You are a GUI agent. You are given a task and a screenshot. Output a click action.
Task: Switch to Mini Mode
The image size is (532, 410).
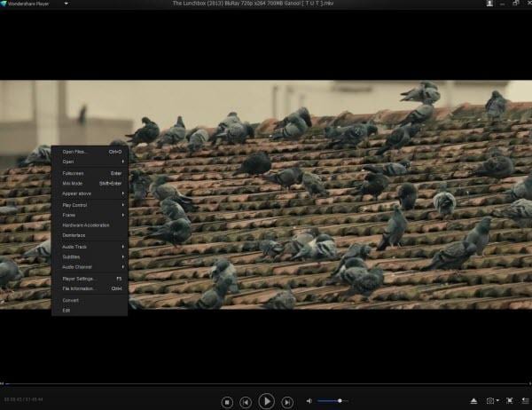pyautogui.click(x=90, y=184)
